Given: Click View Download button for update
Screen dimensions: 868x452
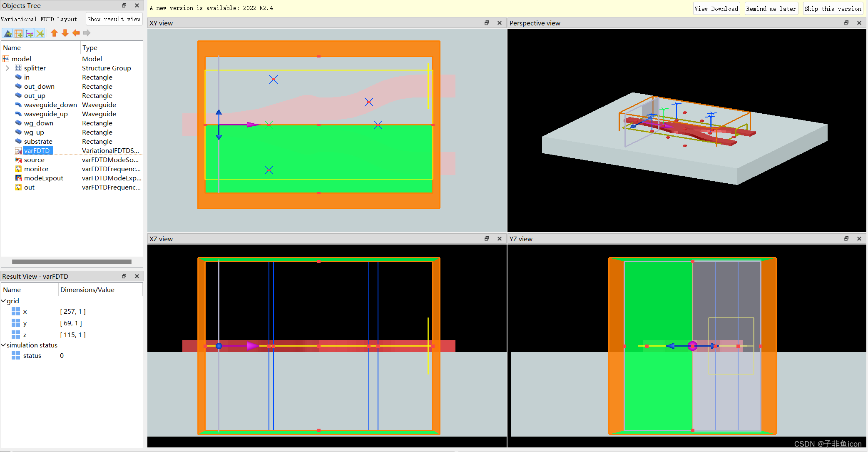Looking at the screenshot, I should (x=717, y=8).
